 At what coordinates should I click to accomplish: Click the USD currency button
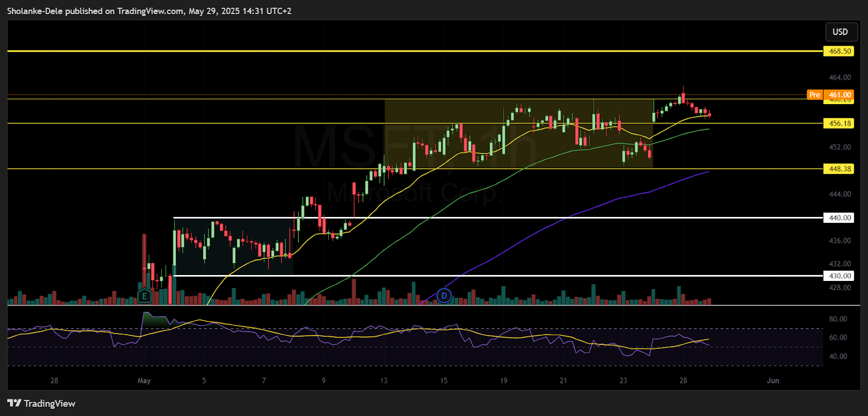click(x=841, y=32)
